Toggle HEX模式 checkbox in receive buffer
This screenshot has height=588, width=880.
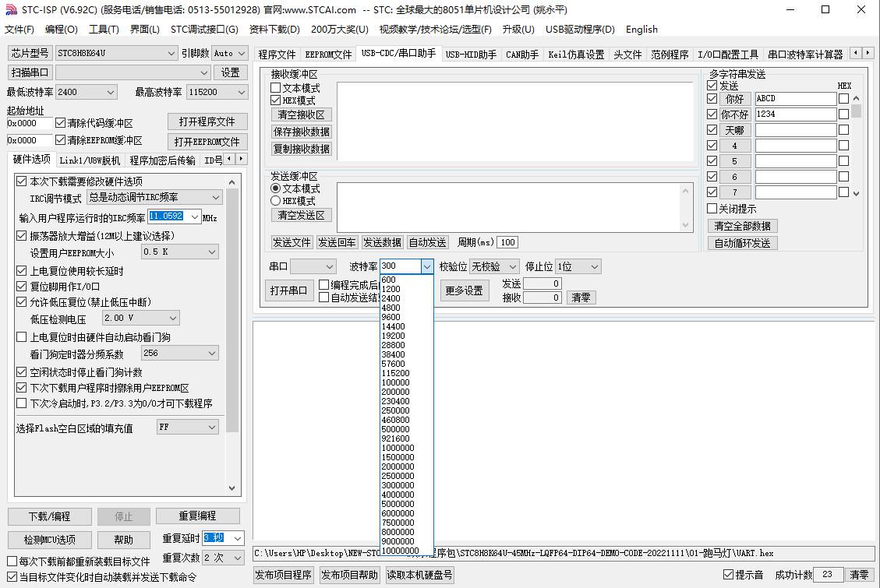click(276, 100)
